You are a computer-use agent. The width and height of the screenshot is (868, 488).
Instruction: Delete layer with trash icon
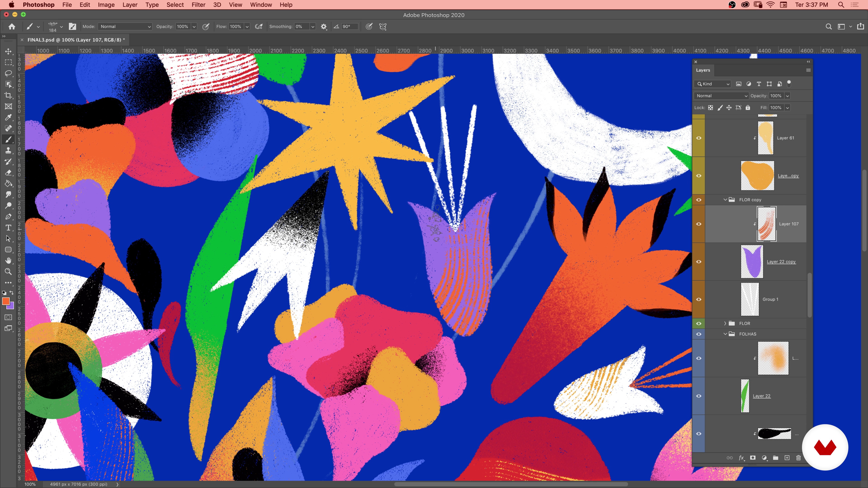(x=798, y=458)
